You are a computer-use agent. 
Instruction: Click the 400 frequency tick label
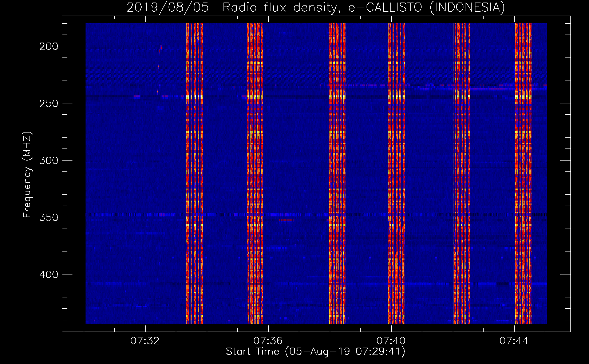(x=49, y=274)
